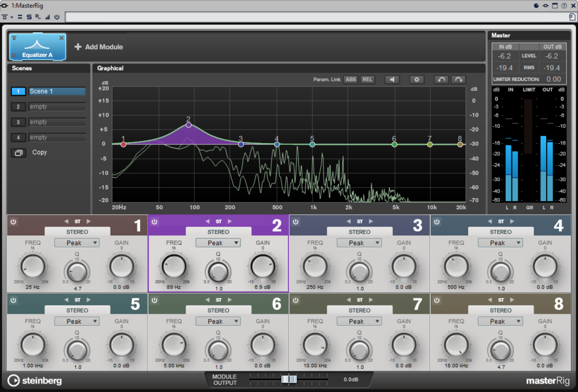578x392 pixels.
Task: Select empty scene slot 4
Action: pos(18,137)
